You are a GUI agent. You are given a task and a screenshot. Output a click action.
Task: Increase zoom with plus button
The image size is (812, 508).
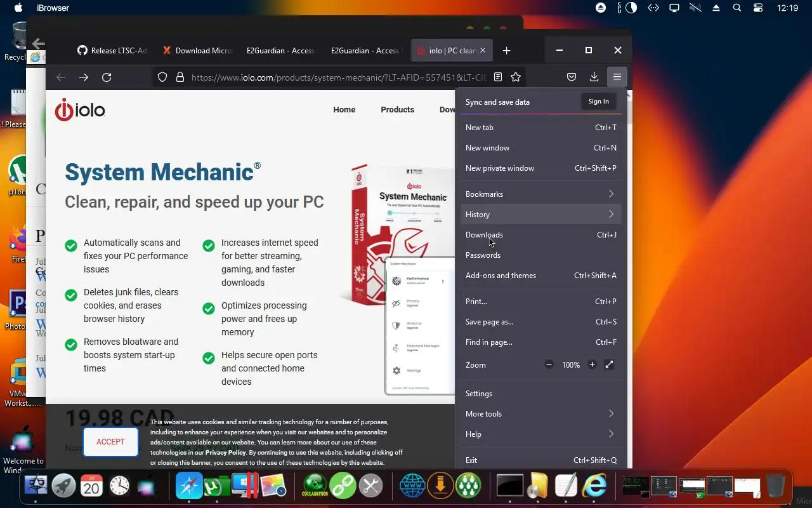click(592, 364)
